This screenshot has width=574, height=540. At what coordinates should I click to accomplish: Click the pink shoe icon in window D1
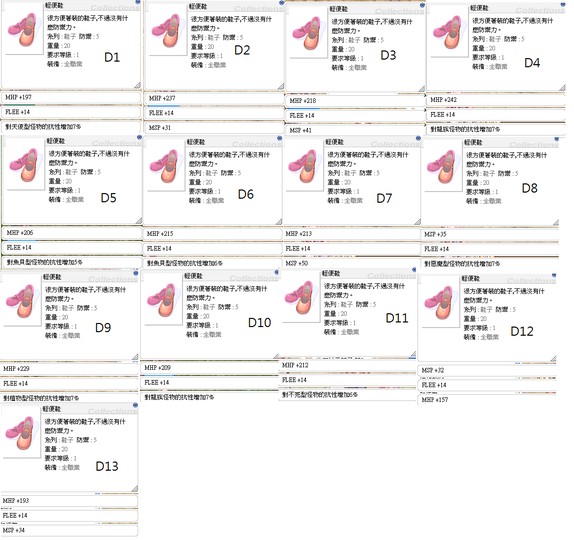(x=23, y=30)
